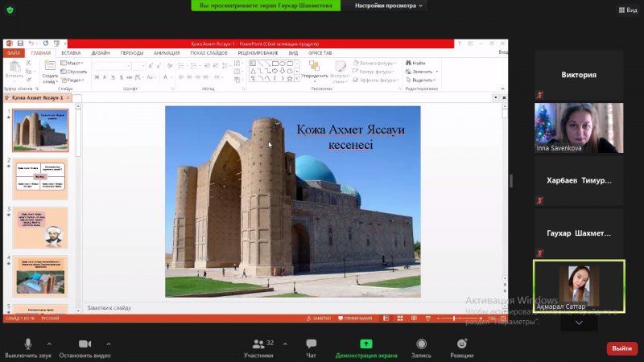The width and height of the screenshot is (644, 362).
Task: Start recording with the Запись button
Action: point(421,348)
